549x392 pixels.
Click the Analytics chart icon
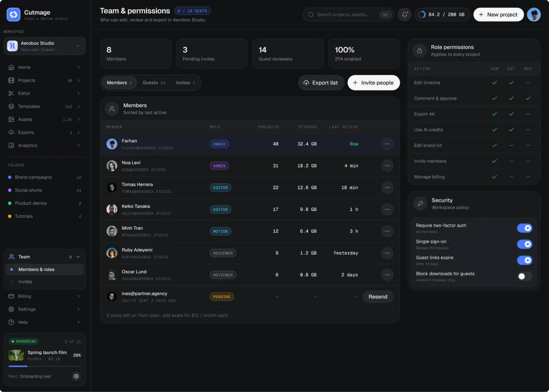[11, 145]
